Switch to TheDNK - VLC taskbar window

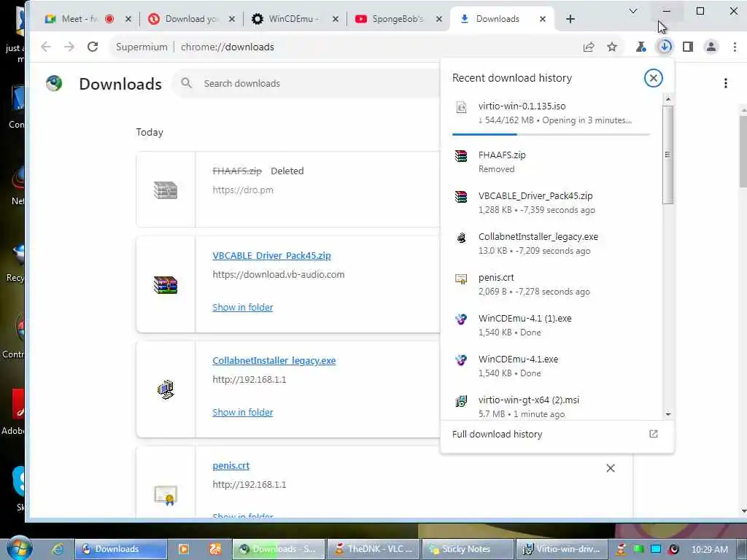373,549
